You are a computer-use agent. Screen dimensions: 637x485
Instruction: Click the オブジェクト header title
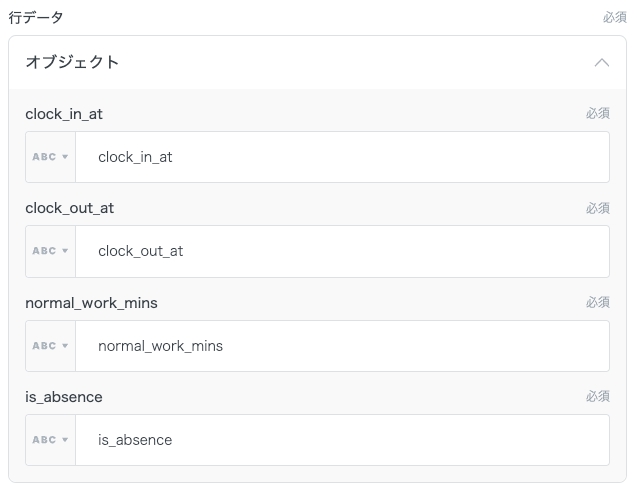[x=72, y=62]
